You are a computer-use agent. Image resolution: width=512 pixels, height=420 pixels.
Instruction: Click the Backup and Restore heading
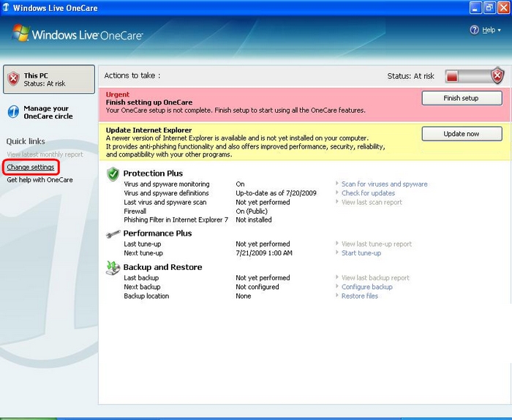(162, 267)
